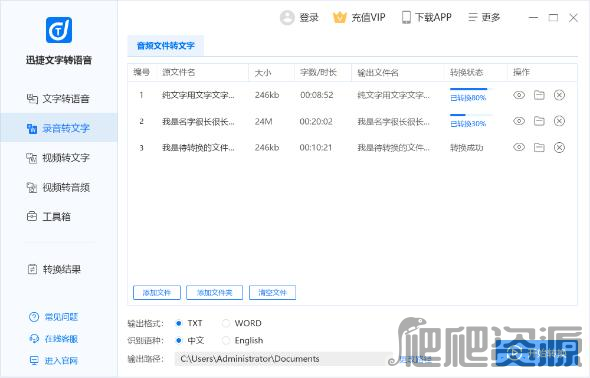The height and width of the screenshot is (378, 590).
Task: Click the 源文件名 column header
Action: (178, 72)
